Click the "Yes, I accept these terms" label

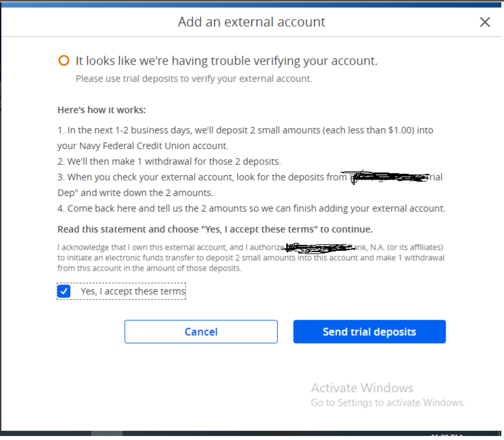point(133,291)
